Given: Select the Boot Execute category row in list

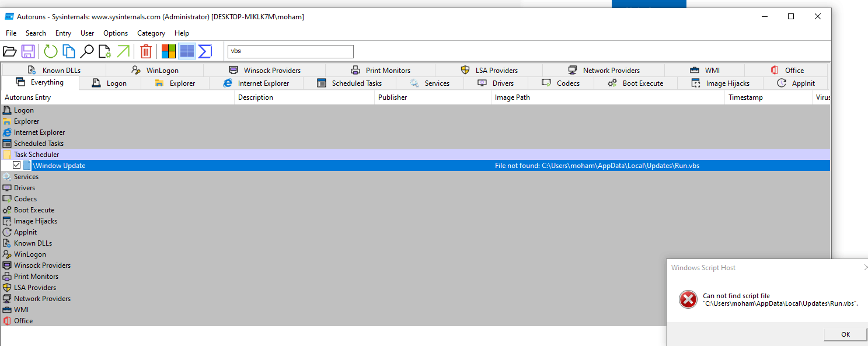Looking at the screenshot, I should point(415,210).
